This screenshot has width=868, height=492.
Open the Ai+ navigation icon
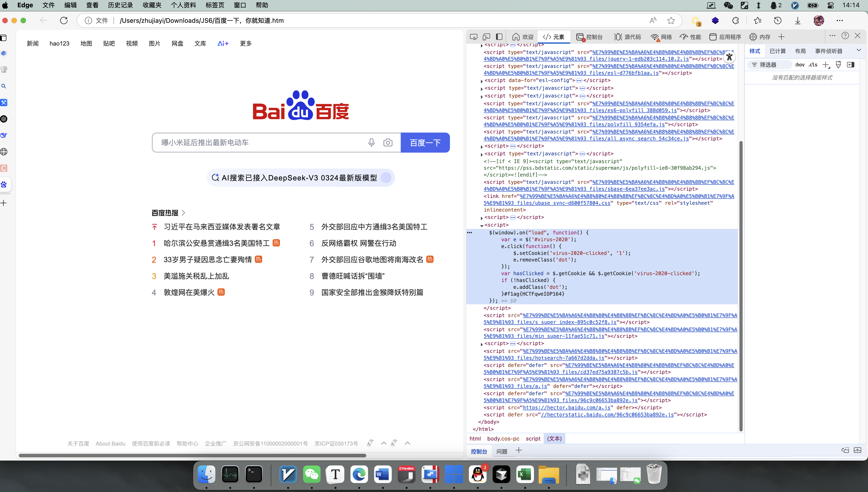click(x=223, y=44)
